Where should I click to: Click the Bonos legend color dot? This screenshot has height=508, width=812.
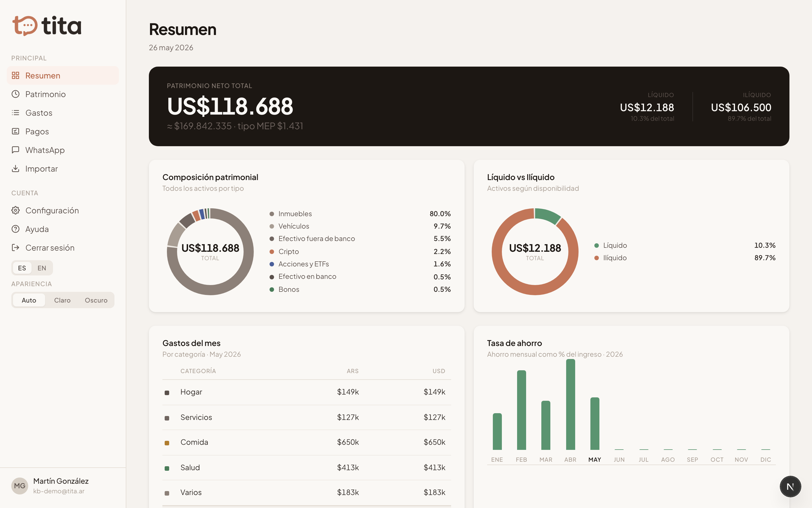(x=272, y=289)
